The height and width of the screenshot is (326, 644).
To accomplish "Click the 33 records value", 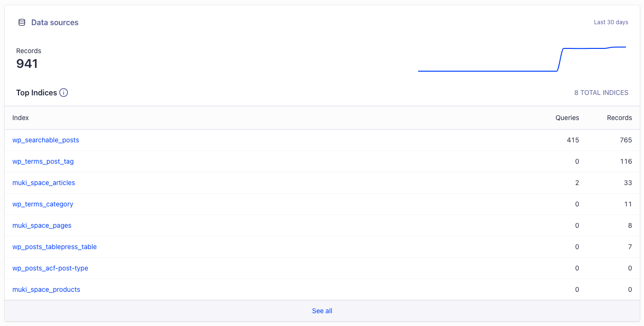I will click(628, 183).
